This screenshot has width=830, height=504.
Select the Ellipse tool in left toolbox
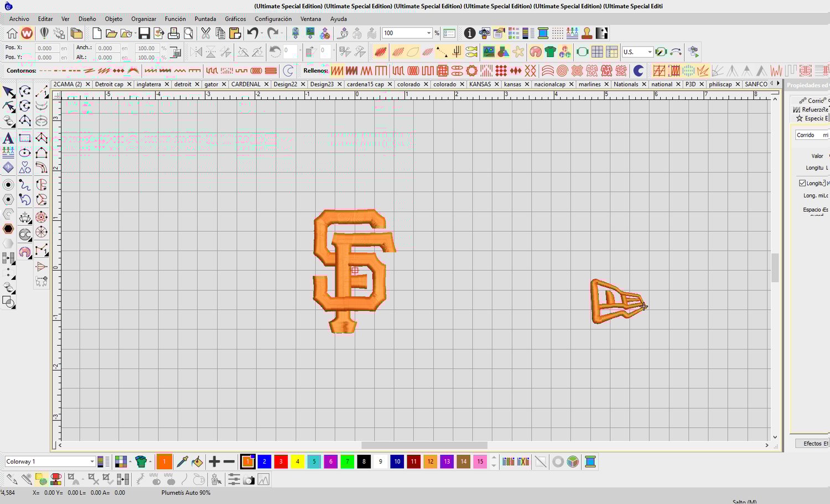[25, 153]
